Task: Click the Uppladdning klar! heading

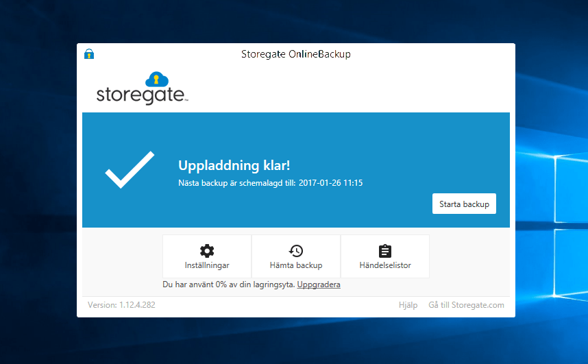Action: 234,165
